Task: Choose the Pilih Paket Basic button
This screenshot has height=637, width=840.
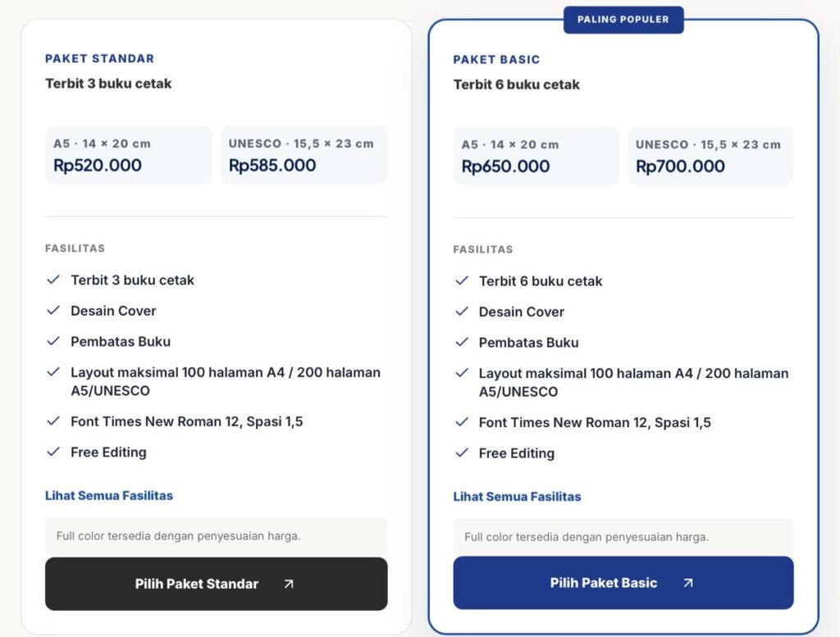Action: 623,582
